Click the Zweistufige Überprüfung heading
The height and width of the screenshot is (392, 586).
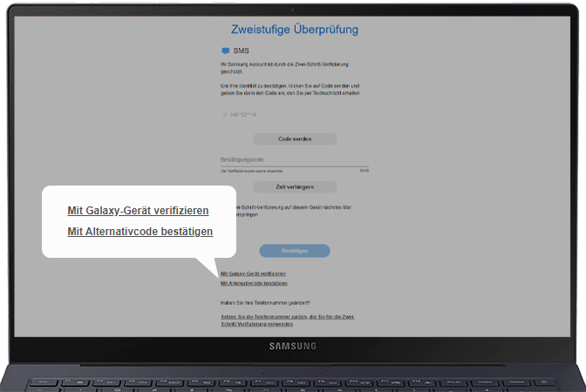(295, 29)
